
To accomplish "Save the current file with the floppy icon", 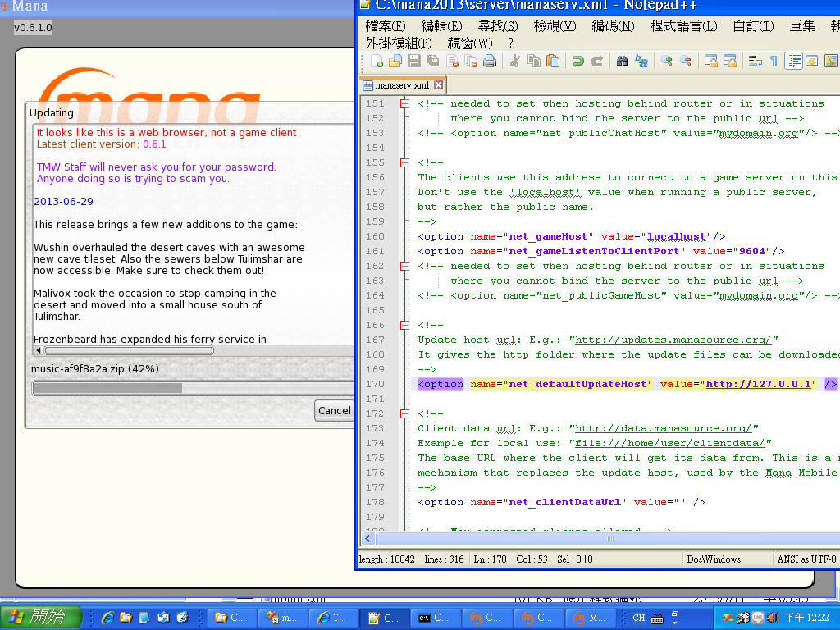I will (x=414, y=61).
